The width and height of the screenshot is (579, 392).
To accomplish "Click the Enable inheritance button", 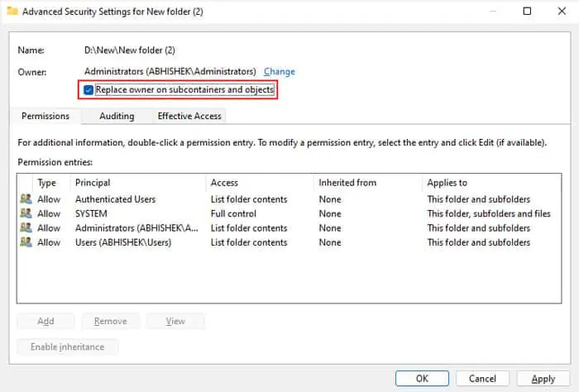I will coord(68,347).
